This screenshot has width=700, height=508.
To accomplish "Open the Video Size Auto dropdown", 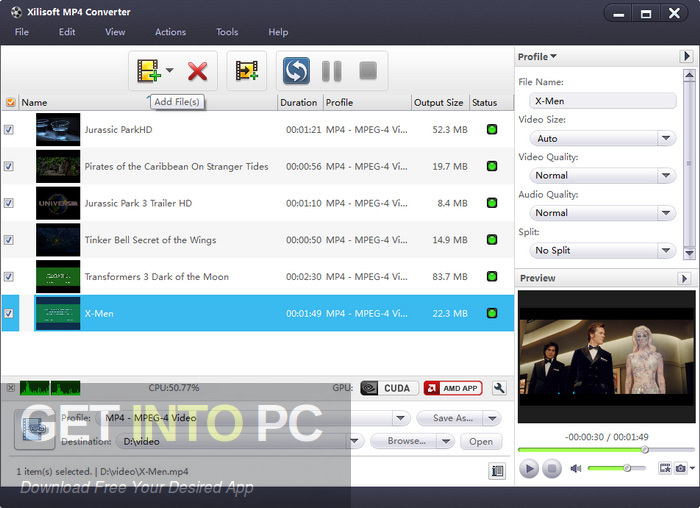I will point(666,138).
